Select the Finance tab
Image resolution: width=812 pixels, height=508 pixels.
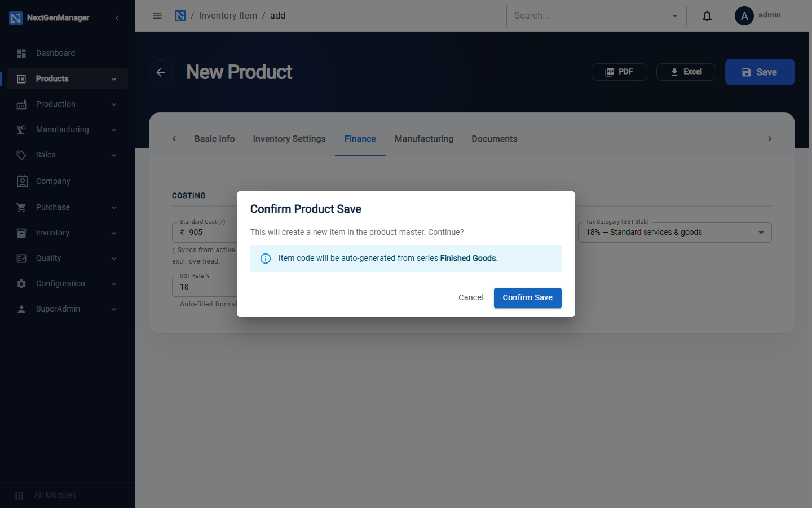[x=360, y=139]
